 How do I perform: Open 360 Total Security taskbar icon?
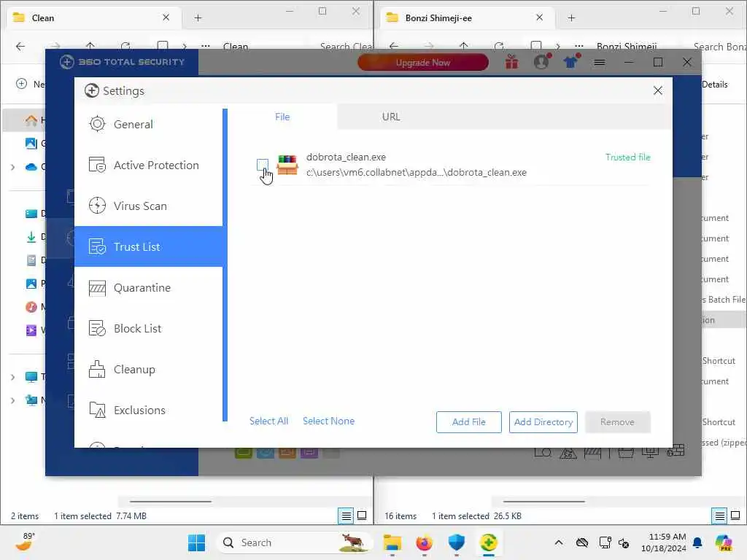point(488,542)
